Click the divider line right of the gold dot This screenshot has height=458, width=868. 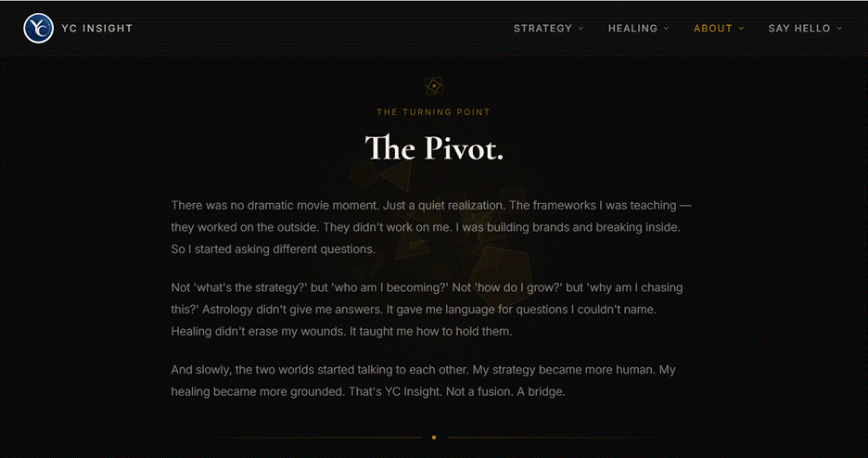(x=559, y=438)
